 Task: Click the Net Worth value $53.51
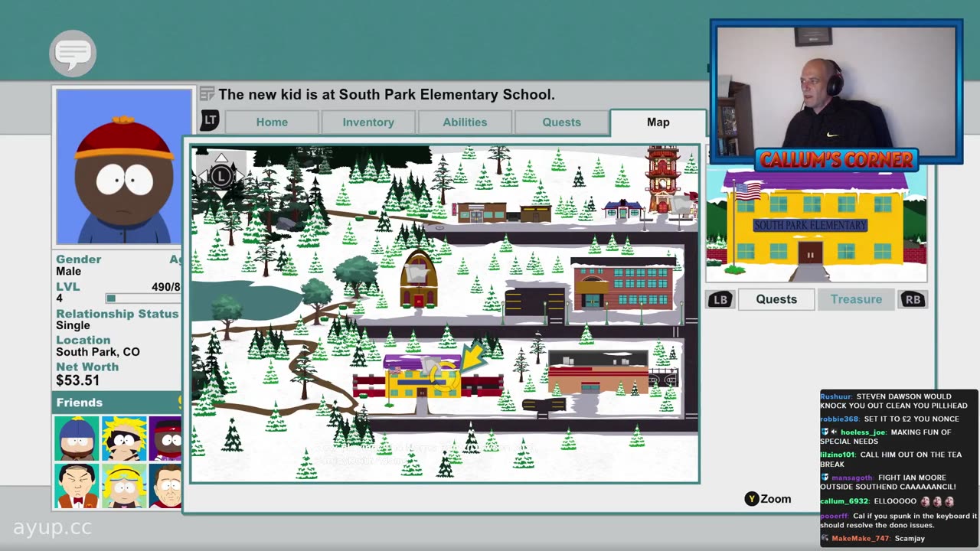[77, 380]
